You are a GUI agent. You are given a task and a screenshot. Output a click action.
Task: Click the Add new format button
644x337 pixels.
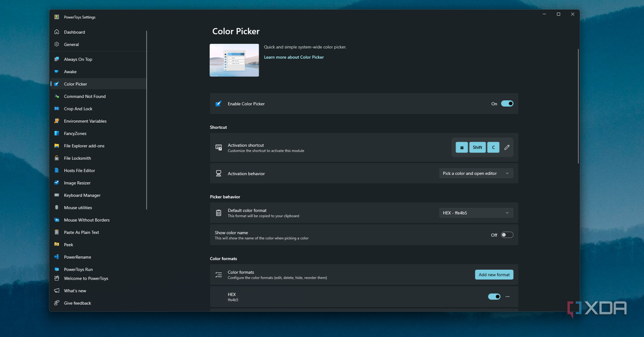494,274
